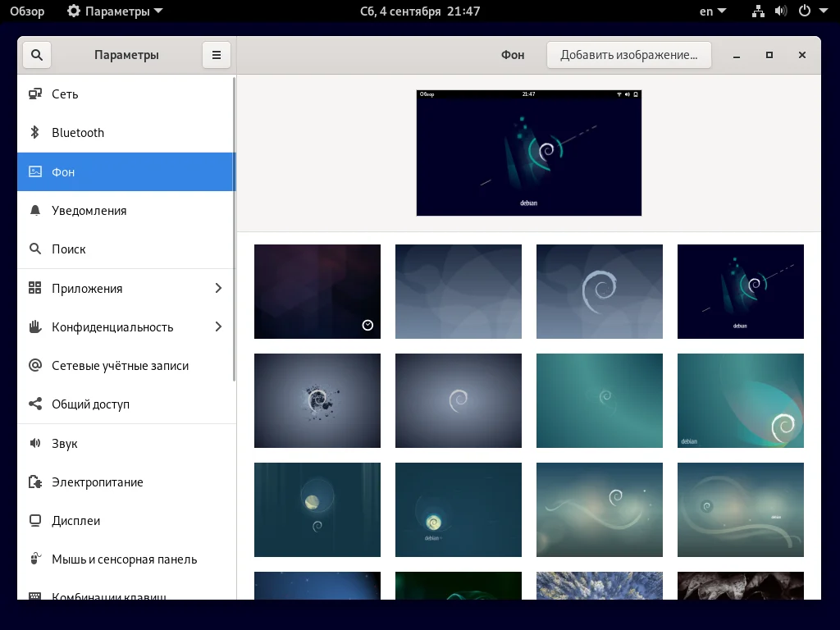Image resolution: width=840 pixels, height=630 pixels.
Task: Click the speaker icon beside Звук
Action: tap(34, 443)
